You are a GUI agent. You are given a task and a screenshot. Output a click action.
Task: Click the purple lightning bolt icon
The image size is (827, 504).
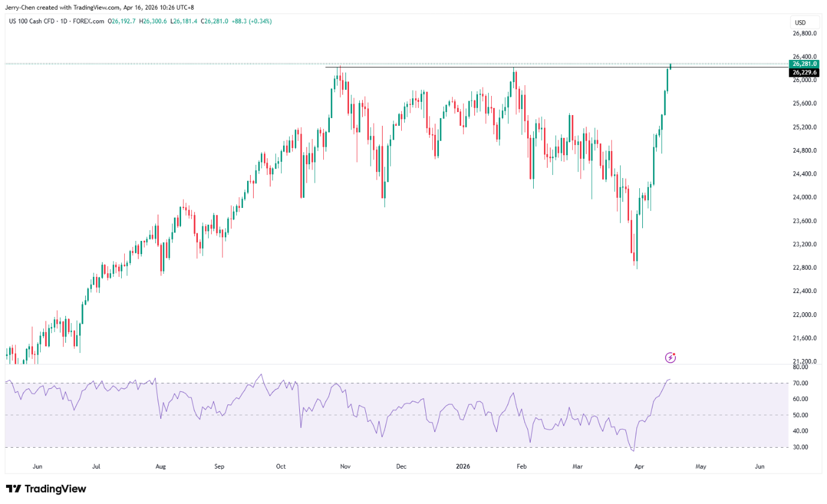point(670,358)
